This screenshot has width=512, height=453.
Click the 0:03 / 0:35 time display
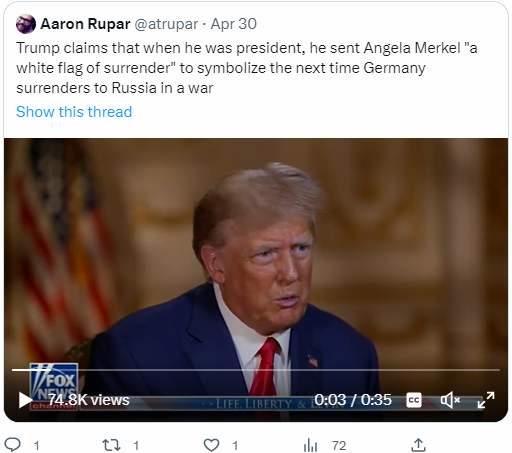353,400
